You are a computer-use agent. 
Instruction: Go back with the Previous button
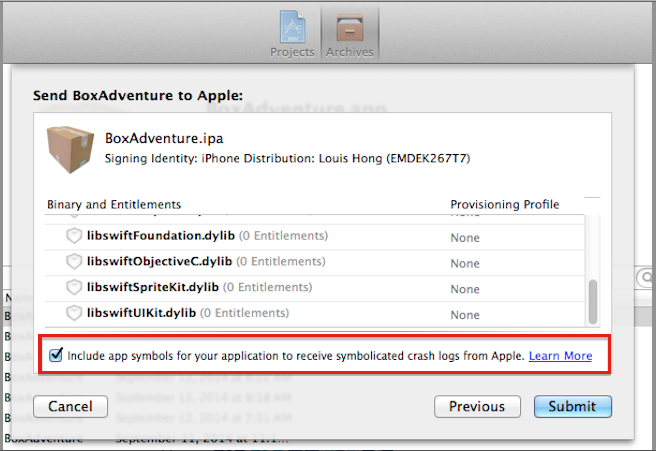point(477,406)
